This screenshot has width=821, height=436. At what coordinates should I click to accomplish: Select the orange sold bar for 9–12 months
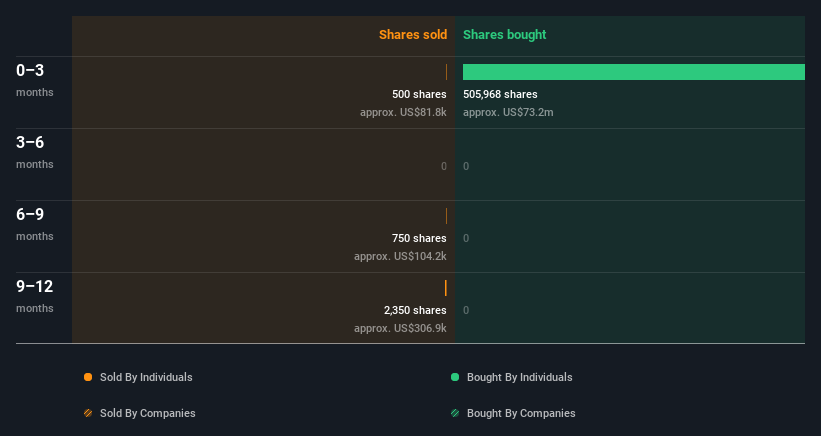tap(446, 288)
